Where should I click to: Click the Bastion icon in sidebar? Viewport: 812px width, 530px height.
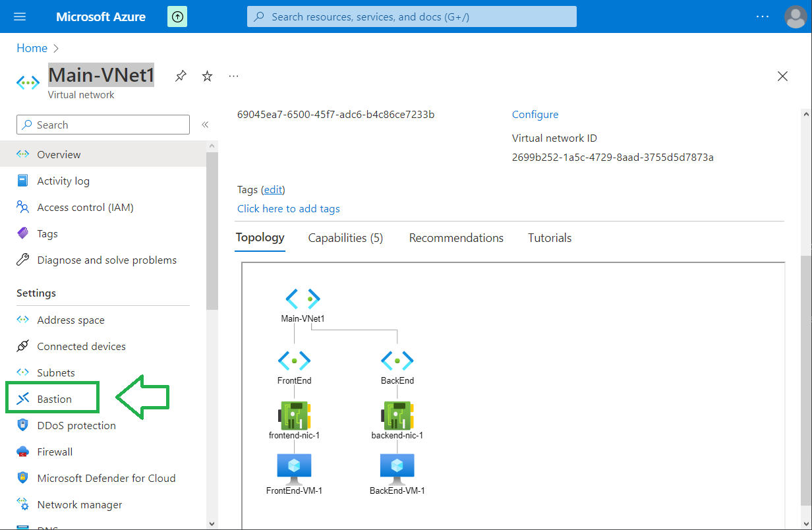coord(23,399)
